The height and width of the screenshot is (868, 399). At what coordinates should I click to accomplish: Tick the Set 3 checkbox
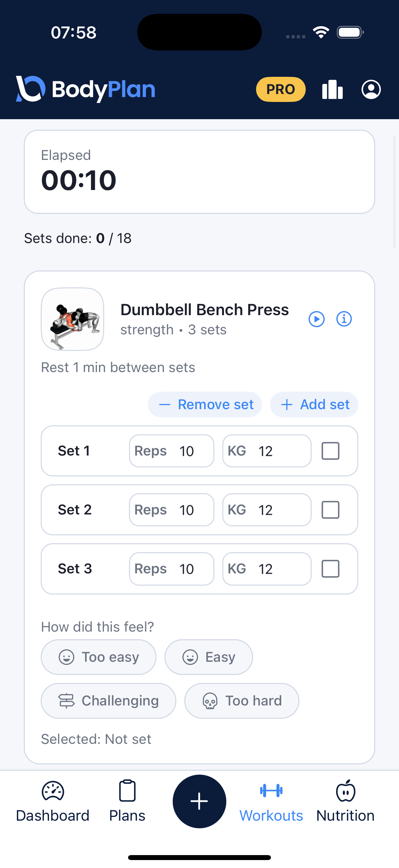330,569
